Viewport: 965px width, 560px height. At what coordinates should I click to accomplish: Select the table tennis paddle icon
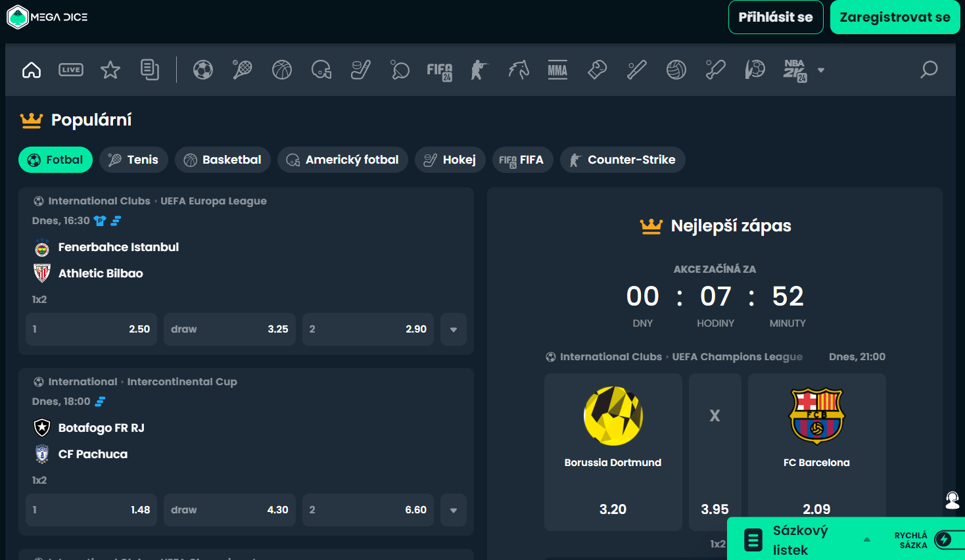400,70
